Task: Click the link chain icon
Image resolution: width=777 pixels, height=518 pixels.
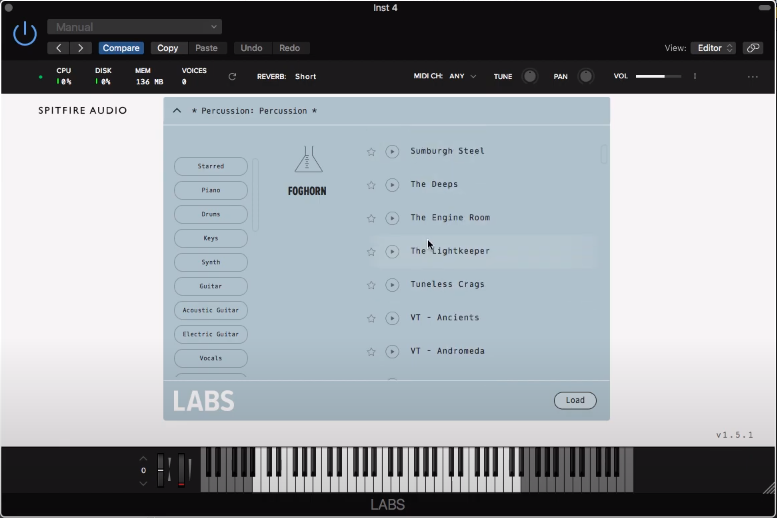Action: pyautogui.click(x=753, y=48)
